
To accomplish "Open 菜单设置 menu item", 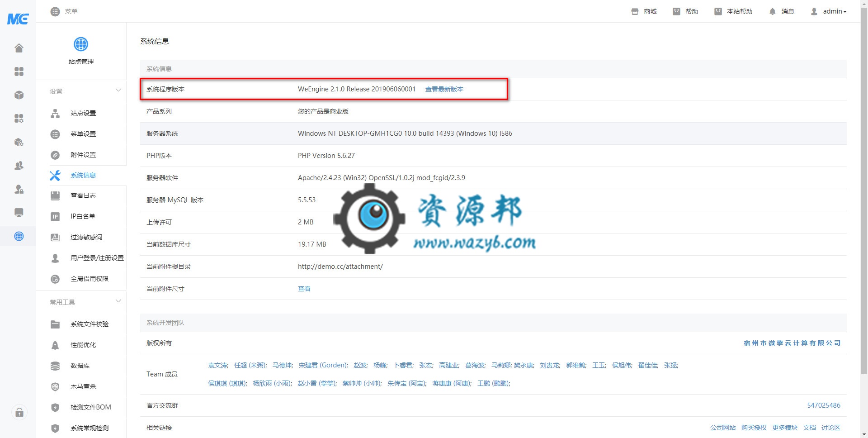I will pos(83,134).
